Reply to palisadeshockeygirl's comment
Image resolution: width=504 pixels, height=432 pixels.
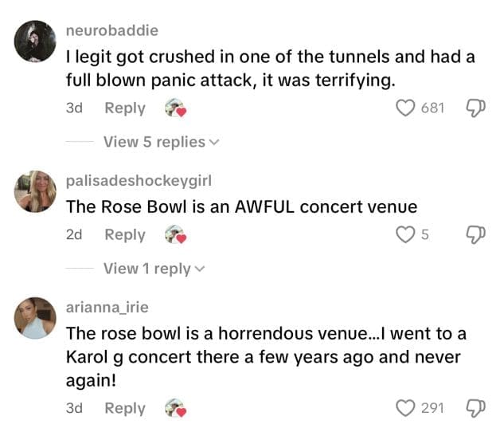pos(125,235)
